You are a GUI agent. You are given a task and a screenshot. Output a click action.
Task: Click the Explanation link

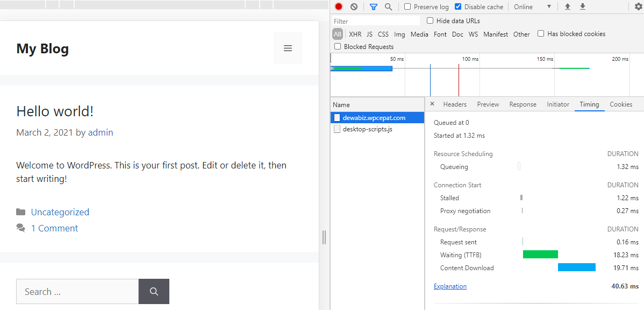coord(450,286)
